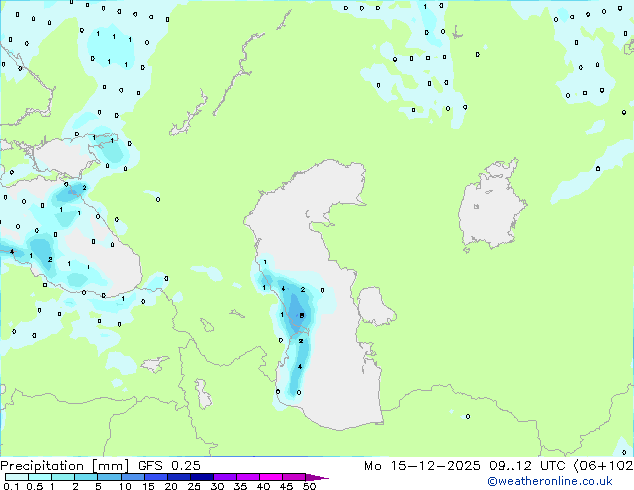Click the "(06+102" forecast run text
Screen dimensions: 634x490
click(x=603, y=466)
